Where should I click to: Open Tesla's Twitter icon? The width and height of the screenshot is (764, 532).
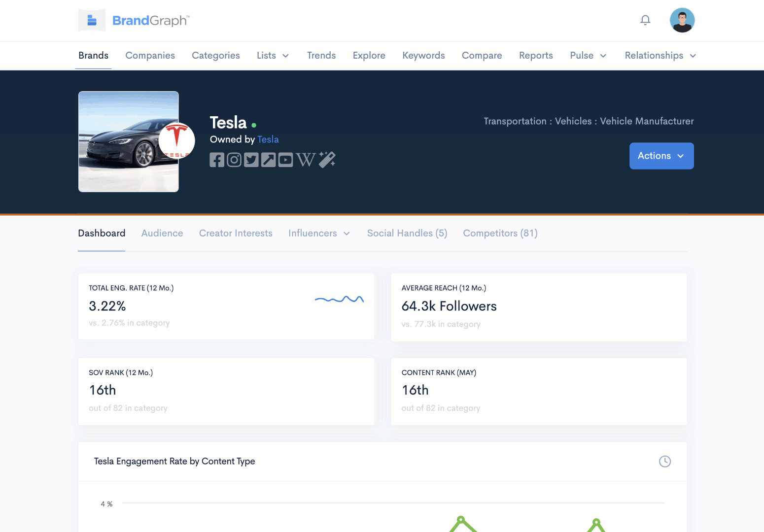click(251, 160)
